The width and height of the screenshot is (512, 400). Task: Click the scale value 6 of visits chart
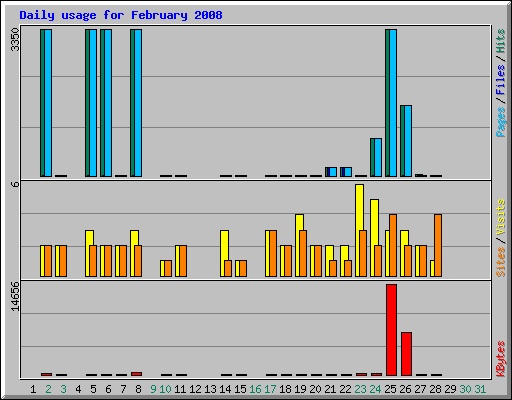pyautogui.click(x=15, y=184)
